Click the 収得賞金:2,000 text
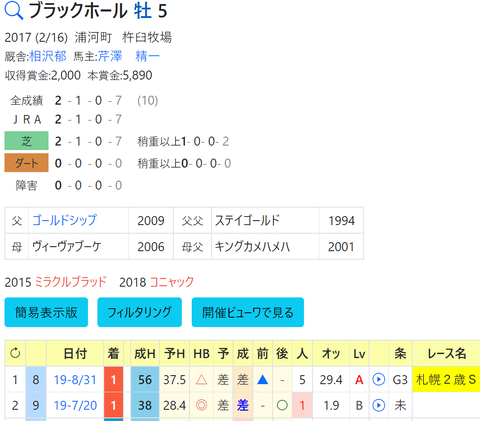 43,75
